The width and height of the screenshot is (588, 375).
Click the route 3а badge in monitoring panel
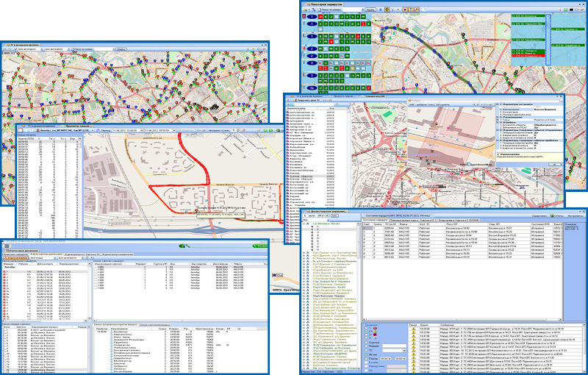pos(312,86)
